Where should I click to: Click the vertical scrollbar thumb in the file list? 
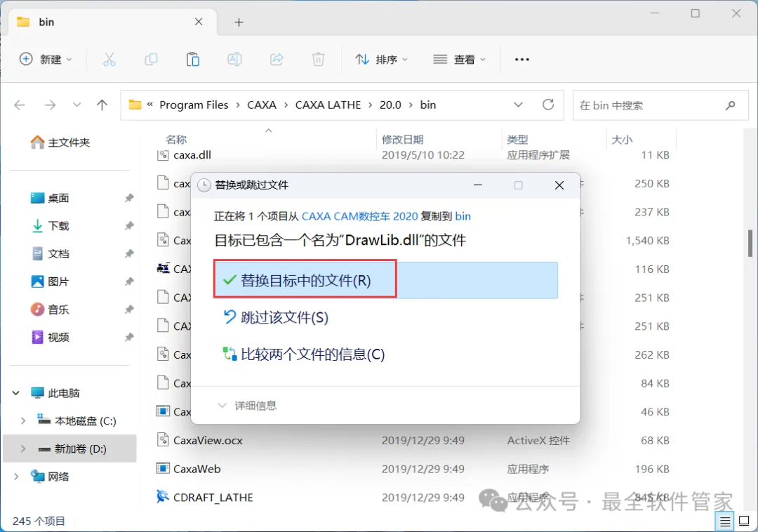[x=750, y=244]
